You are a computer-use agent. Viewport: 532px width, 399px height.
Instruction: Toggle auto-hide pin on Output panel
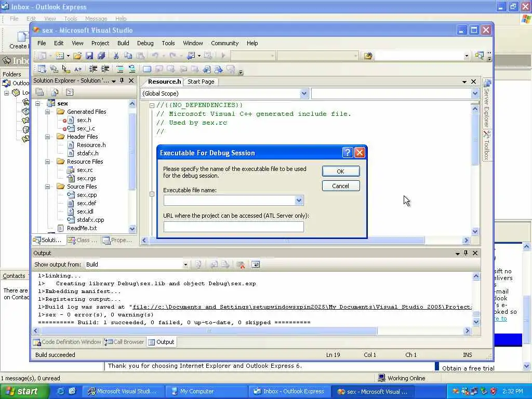click(466, 253)
